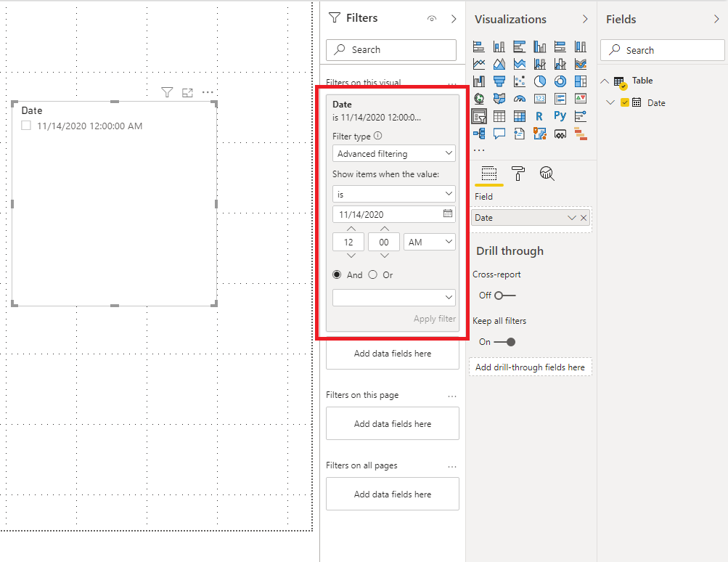Collapse the Fields pane arrow
Screen dimensions: 728x562
tap(716, 19)
